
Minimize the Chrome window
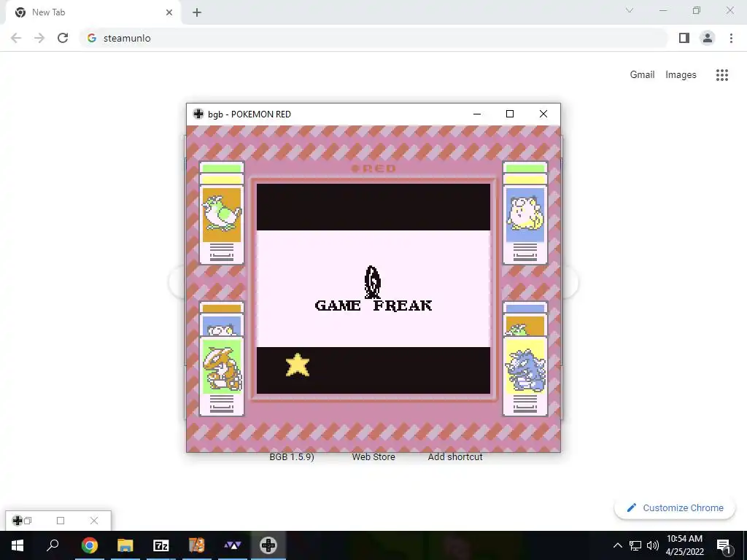pyautogui.click(x=663, y=10)
